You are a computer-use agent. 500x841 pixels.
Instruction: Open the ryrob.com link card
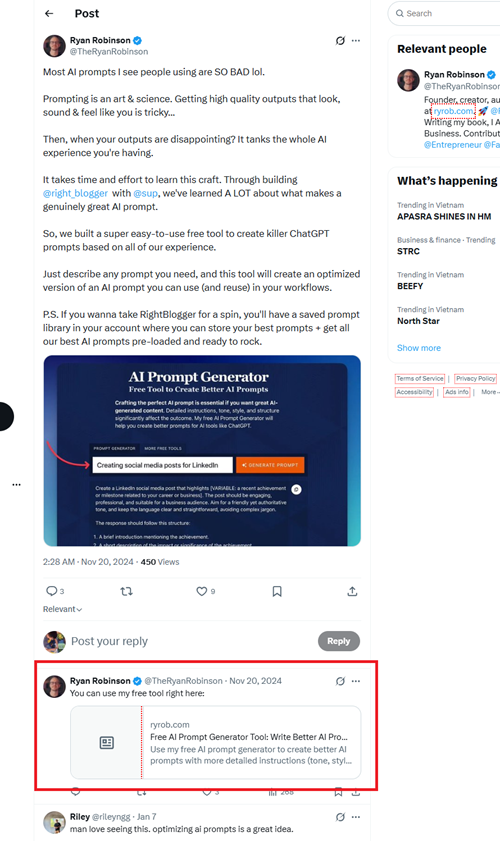215,742
